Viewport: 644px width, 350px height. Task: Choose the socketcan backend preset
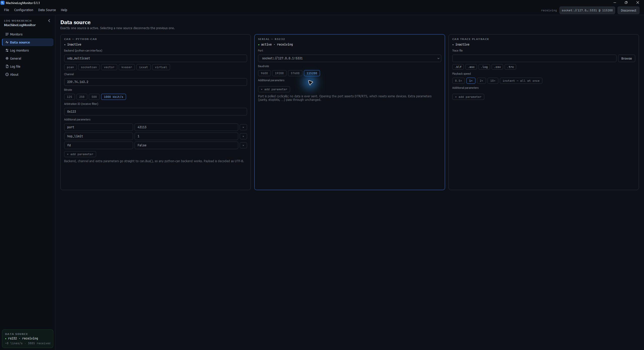(x=89, y=67)
